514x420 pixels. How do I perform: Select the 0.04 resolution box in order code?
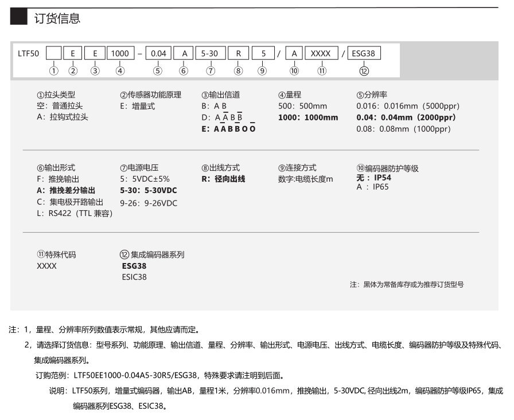[x=158, y=54]
